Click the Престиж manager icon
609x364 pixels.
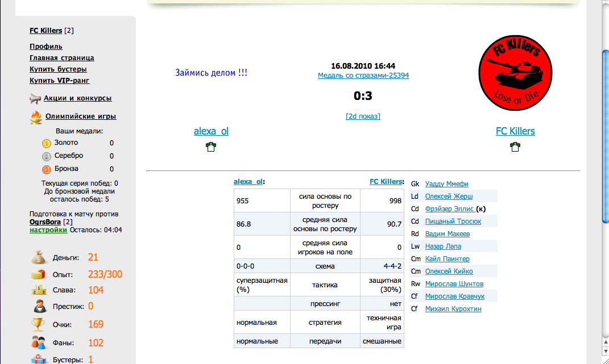click(38, 307)
